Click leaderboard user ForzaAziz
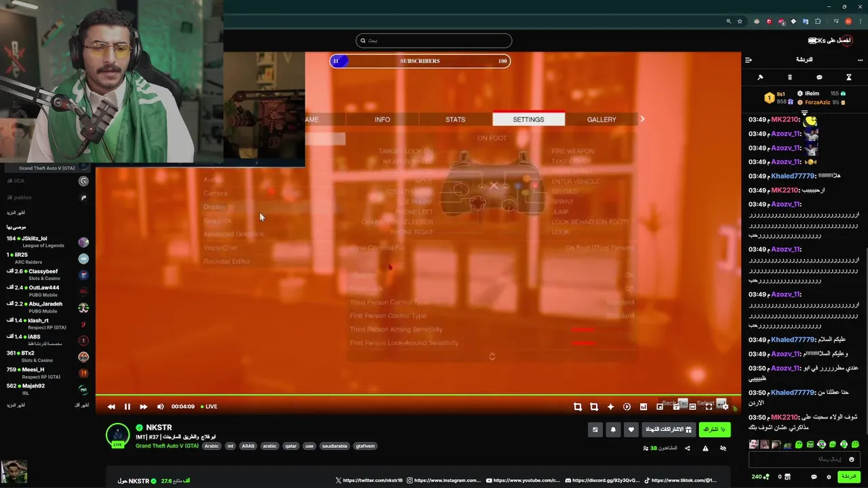 coord(817,102)
